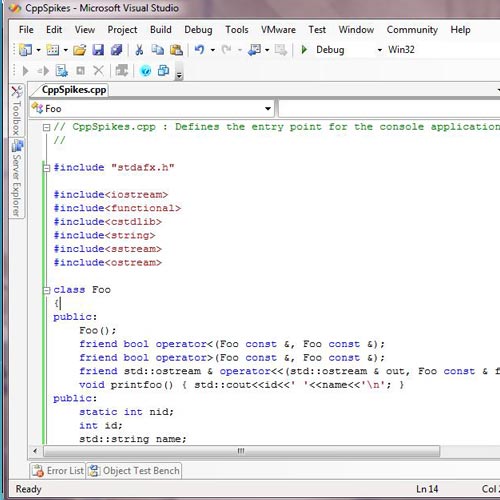
Task: Click the 'std::string name;' code line
Action: (133, 439)
